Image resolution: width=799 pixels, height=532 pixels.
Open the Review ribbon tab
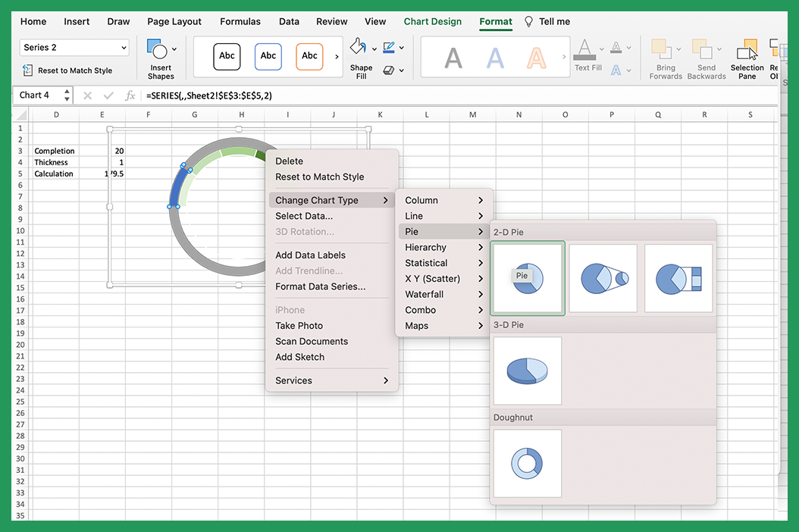(332, 21)
